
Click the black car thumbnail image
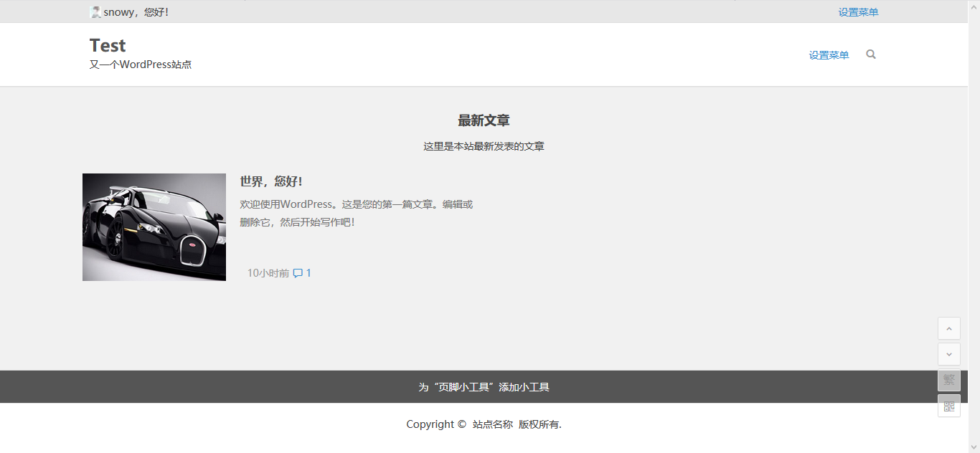(154, 227)
